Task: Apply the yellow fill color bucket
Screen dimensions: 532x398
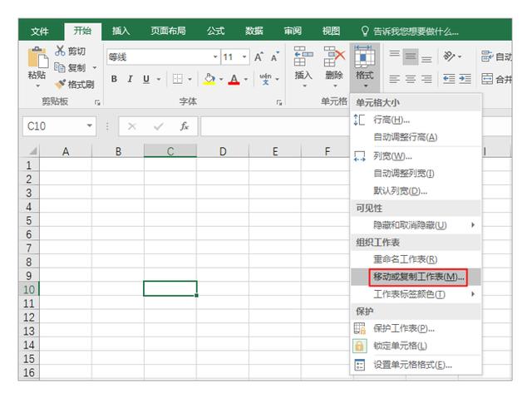Action: (209, 79)
